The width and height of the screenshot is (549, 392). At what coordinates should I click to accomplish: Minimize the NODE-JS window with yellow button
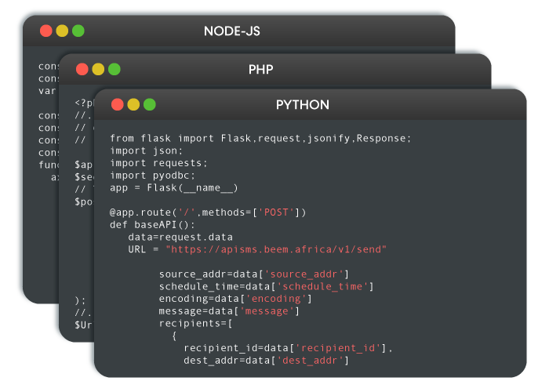click(x=62, y=31)
